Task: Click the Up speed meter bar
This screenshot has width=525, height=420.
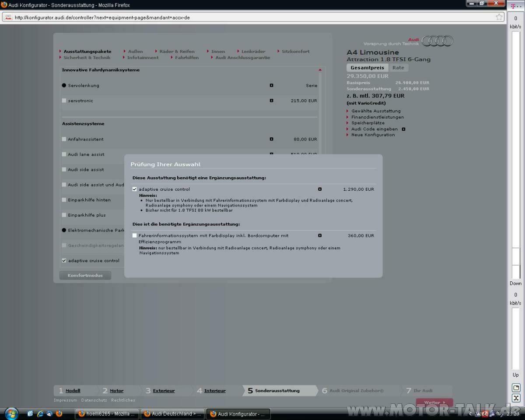Action: 516,338
